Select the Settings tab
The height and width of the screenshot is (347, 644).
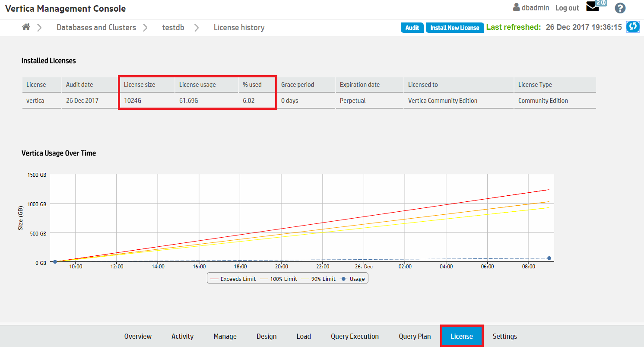pyautogui.click(x=504, y=336)
